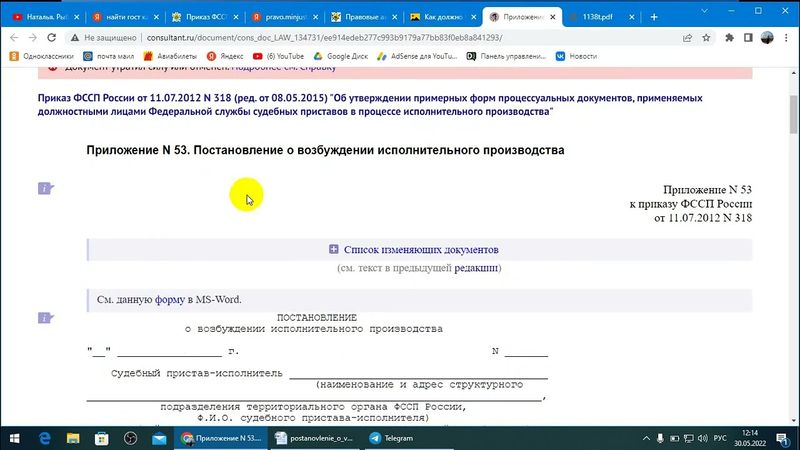Open the Chrome three-dot menu
Image resolution: width=800 pixels, height=450 pixels.
click(x=786, y=38)
